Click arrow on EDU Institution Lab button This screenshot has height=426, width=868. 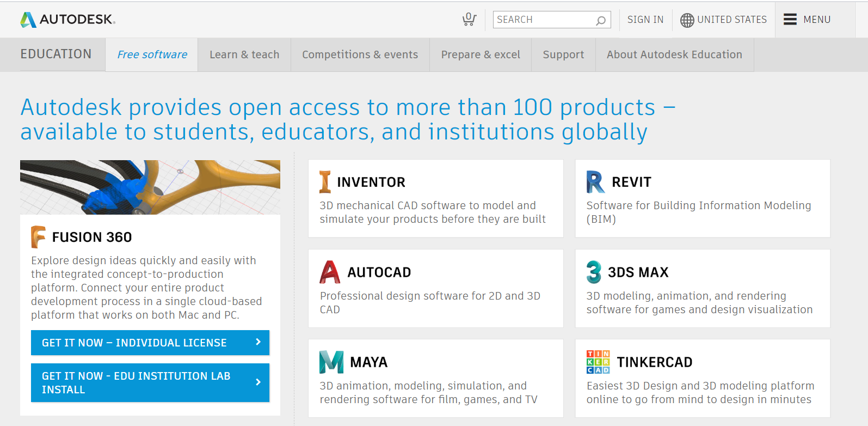(x=258, y=382)
